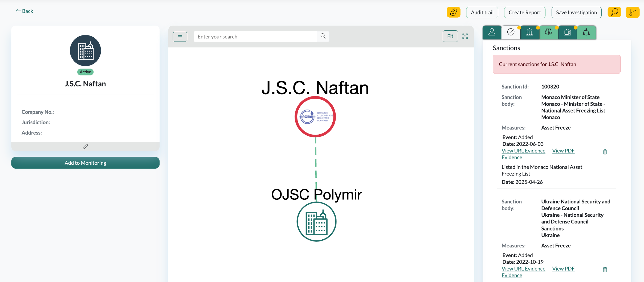
Task: Select the OJSC Polymir graph node
Action: coord(316,221)
